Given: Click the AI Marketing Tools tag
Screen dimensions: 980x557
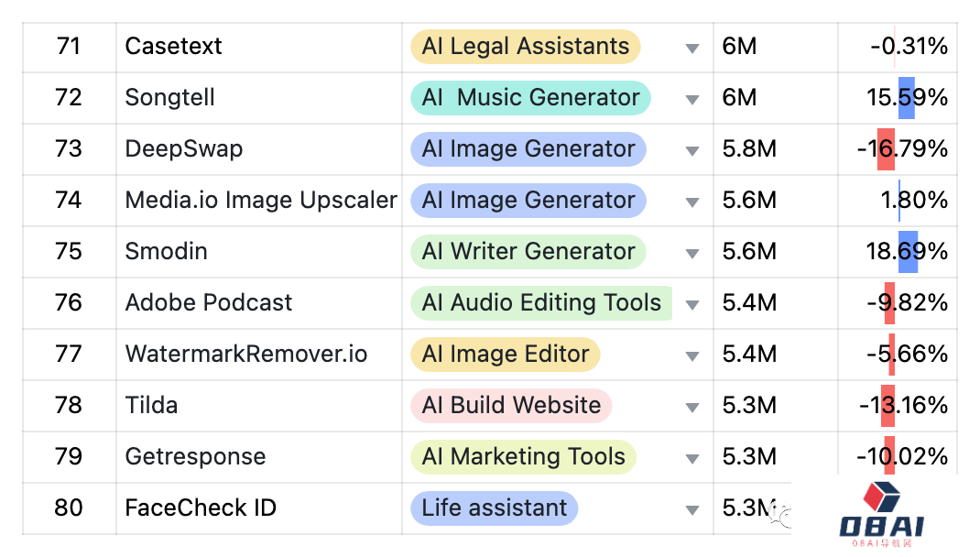Looking at the screenshot, I should click(x=523, y=457).
